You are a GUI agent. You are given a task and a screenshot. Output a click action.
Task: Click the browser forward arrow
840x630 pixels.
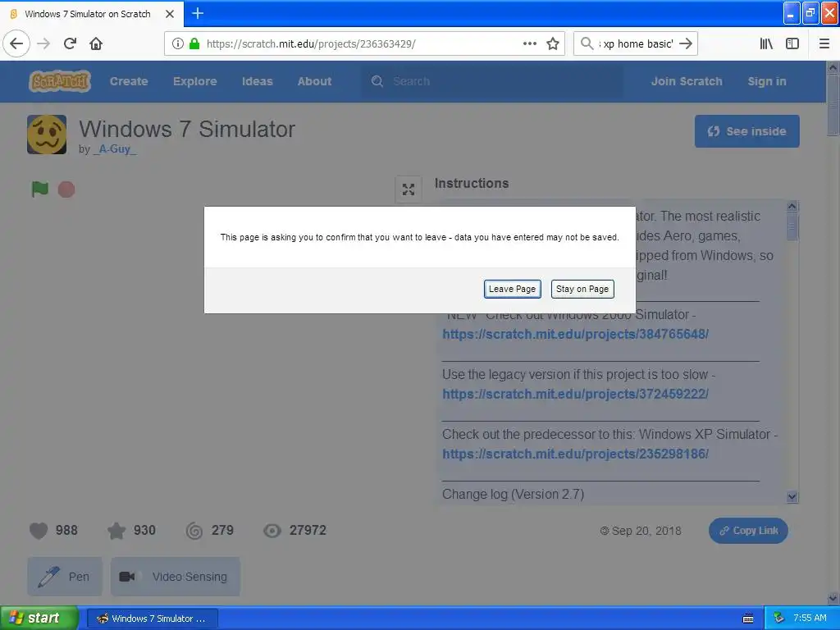point(43,43)
